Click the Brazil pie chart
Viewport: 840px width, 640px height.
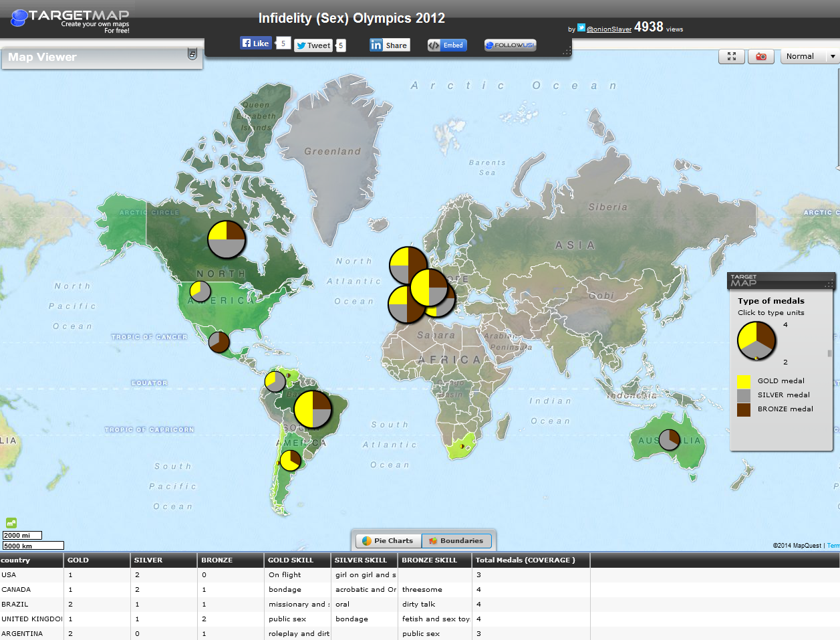tap(313, 409)
